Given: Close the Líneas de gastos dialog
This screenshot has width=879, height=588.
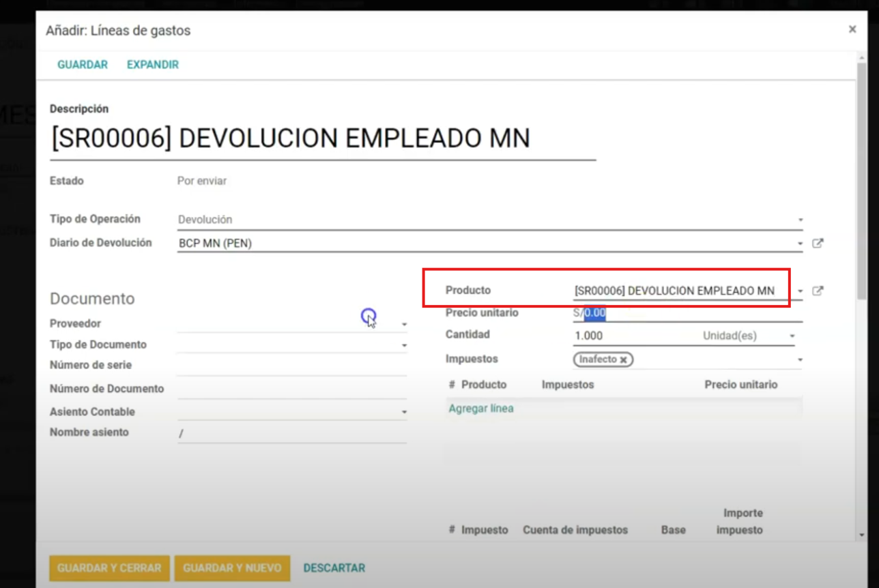Looking at the screenshot, I should [x=852, y=29].
